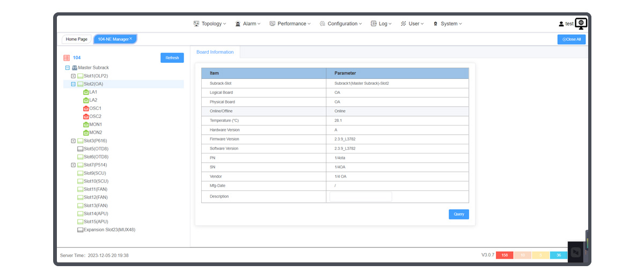Screen dimensions: 644x279
Task: Switch to the Home Page tab
Action: [76, 39]
